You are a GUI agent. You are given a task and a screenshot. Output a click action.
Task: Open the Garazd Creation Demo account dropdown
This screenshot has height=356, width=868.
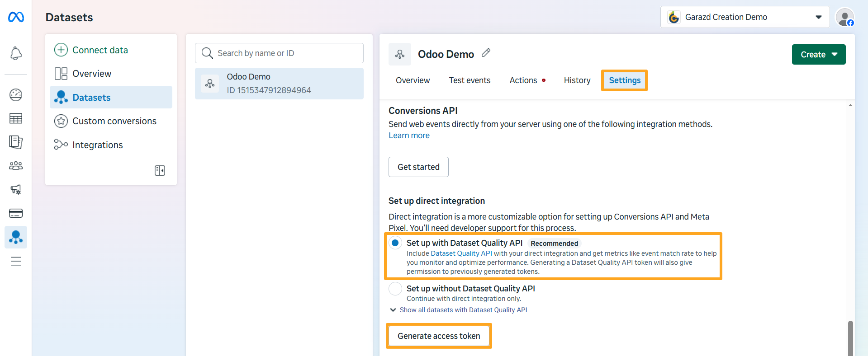[745, 17]
